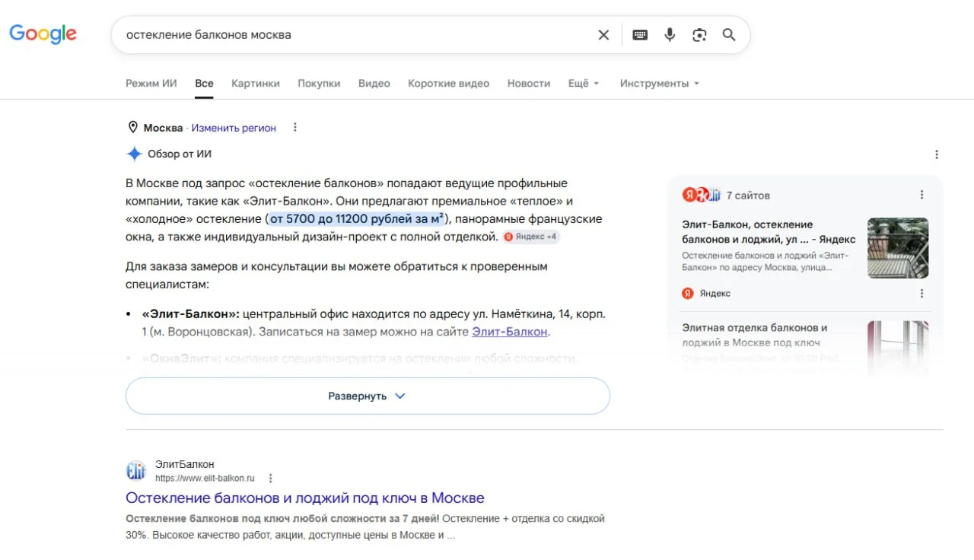
Task: Open AI overview three-dot options menu
Action: pos(937,154)
